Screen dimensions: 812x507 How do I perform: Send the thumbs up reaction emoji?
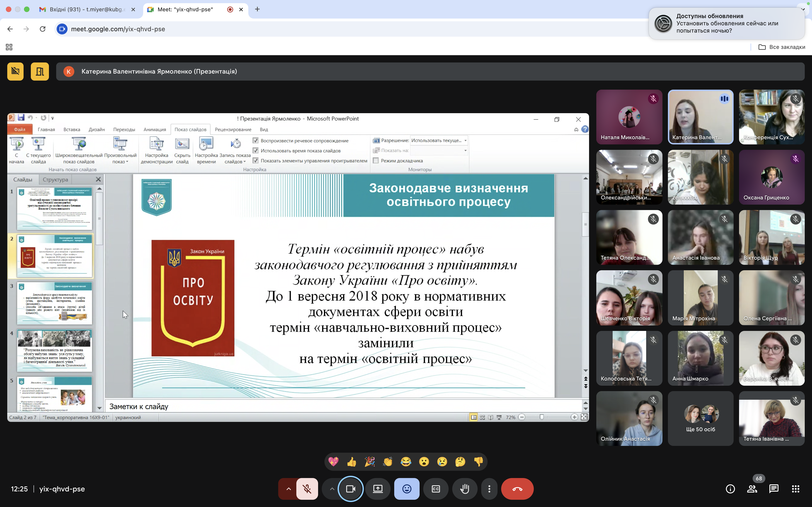coord(351,462)
